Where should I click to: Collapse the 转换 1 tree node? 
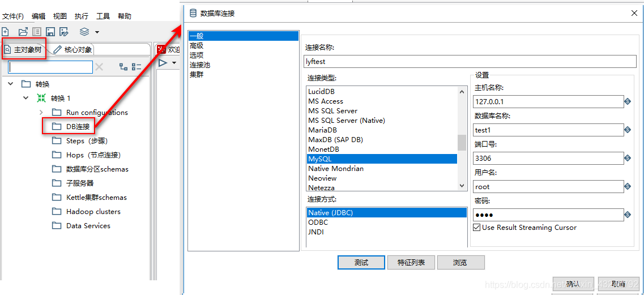[26, 98]
